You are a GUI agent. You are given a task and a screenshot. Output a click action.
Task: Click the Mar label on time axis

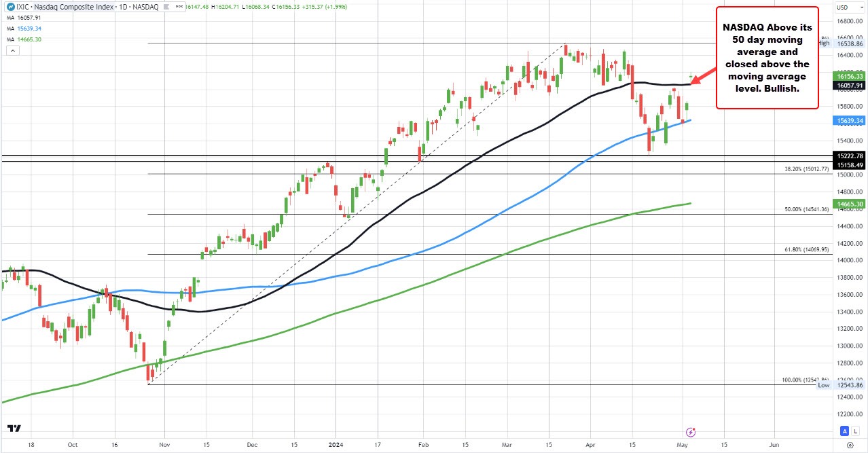pos(509,444)
